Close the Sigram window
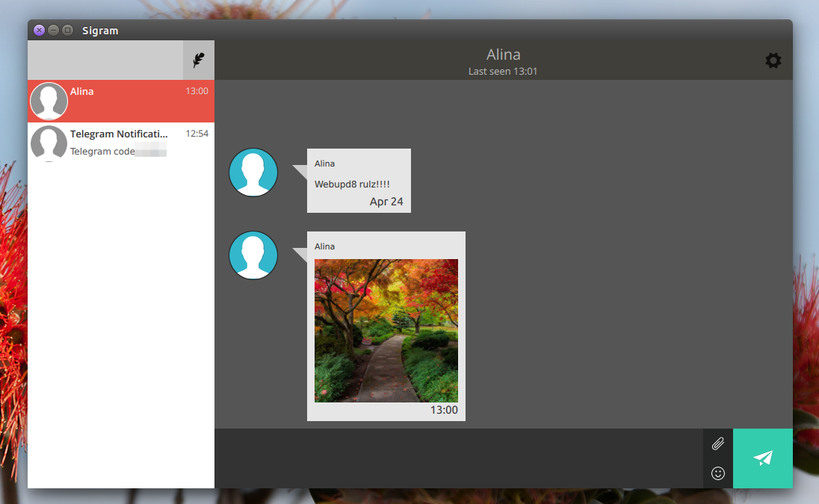819x504 pixels. (39, 31)
